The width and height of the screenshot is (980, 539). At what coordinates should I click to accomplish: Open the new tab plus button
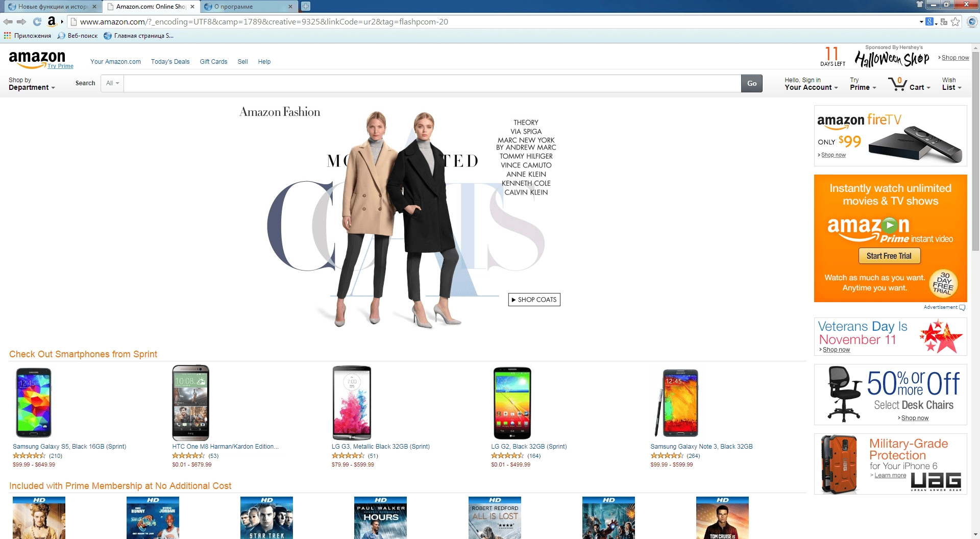(306, 6)
